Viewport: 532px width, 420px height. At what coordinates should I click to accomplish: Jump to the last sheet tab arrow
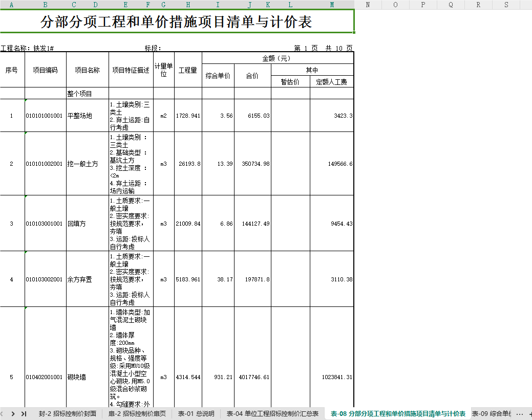(24, 413)
